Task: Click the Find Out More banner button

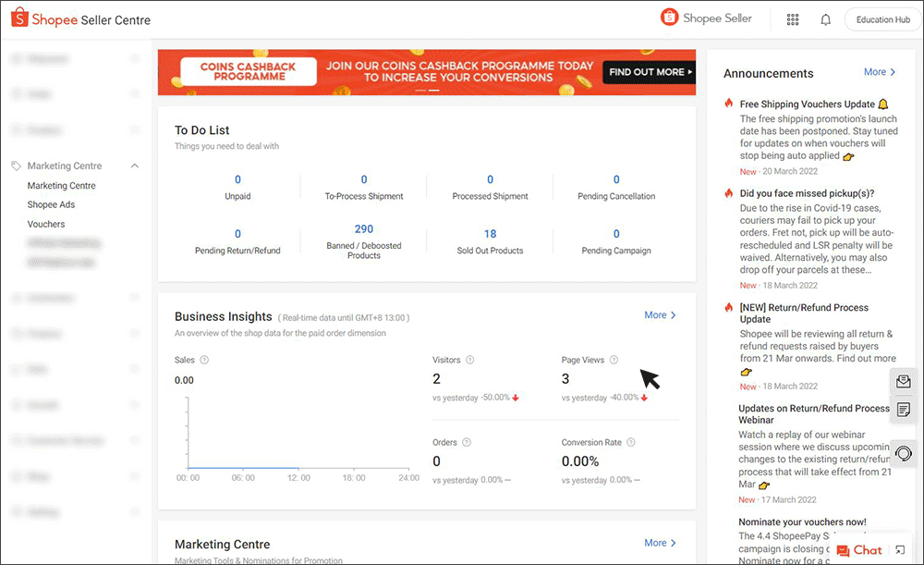Action: coord(647,71)
